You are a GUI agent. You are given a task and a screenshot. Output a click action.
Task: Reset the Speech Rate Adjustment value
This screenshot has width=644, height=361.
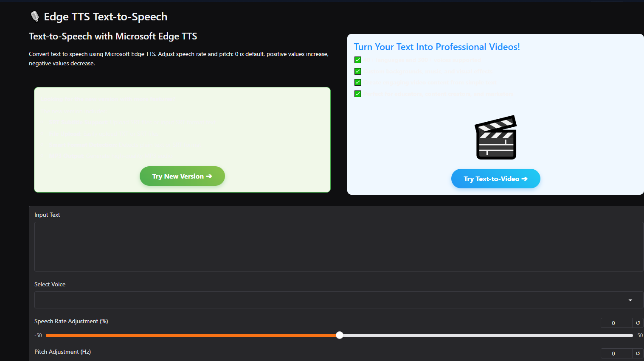pos(638,323)
